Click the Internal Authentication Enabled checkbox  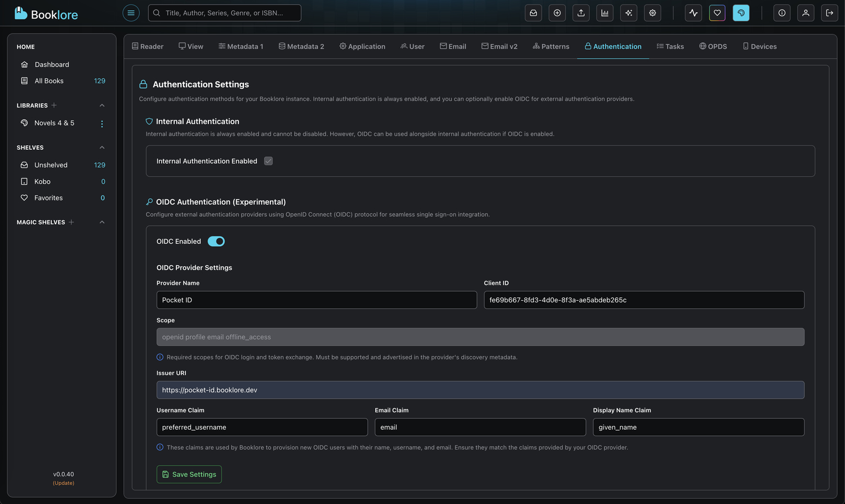tap(268, 160)
